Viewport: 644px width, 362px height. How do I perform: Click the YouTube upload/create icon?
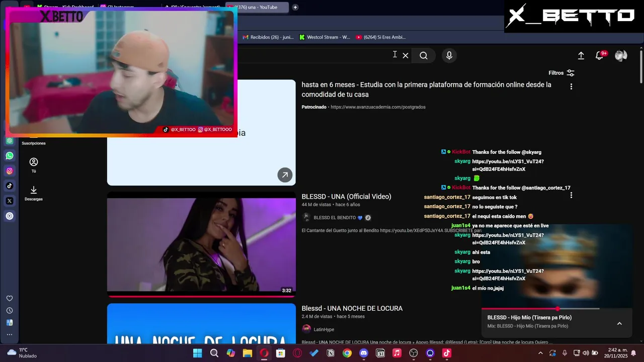point(581,56)
